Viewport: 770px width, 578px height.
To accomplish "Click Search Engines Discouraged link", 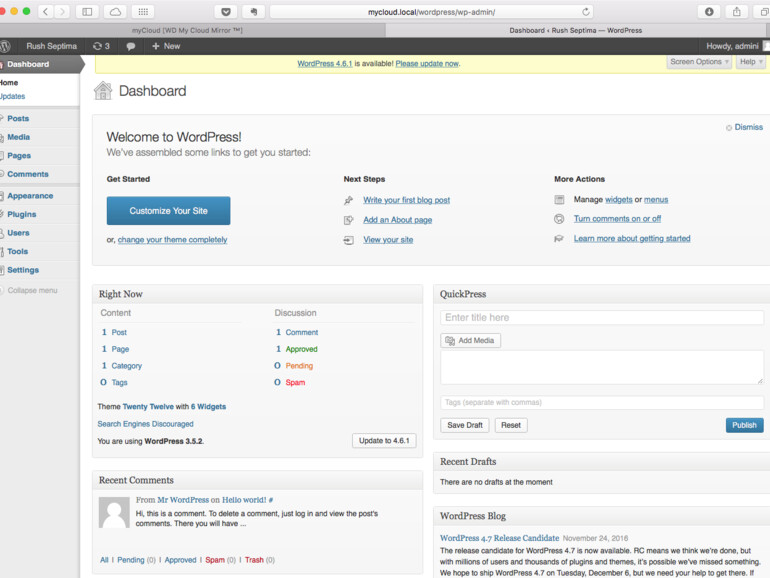I will coord(145,424).
